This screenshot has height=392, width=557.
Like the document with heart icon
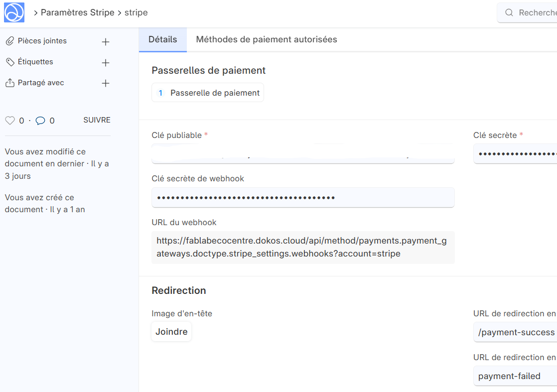pos(10,121)
